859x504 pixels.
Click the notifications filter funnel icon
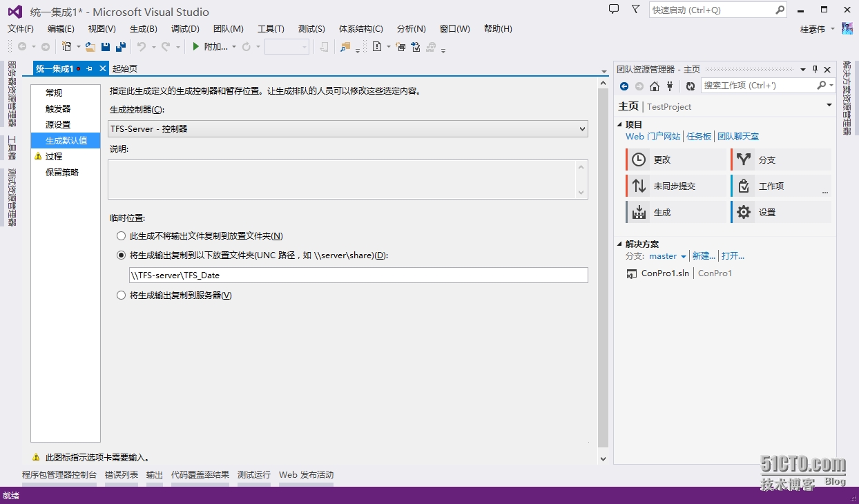[635, 9]
